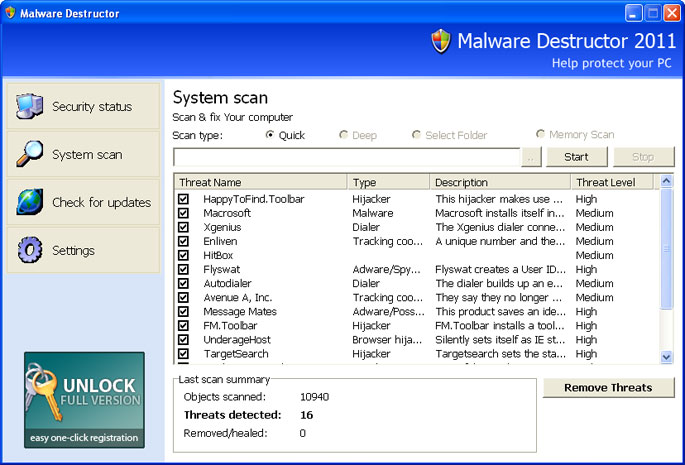Click the Remove Threats button

pyautogui.click(x=608, y=388)
